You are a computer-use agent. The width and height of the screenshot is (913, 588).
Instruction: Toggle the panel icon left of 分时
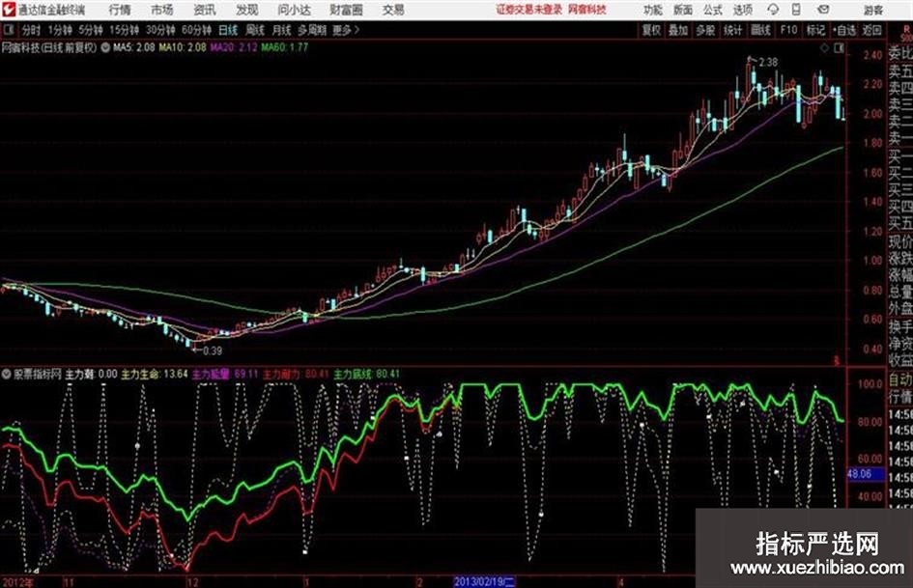click(8, 29)
